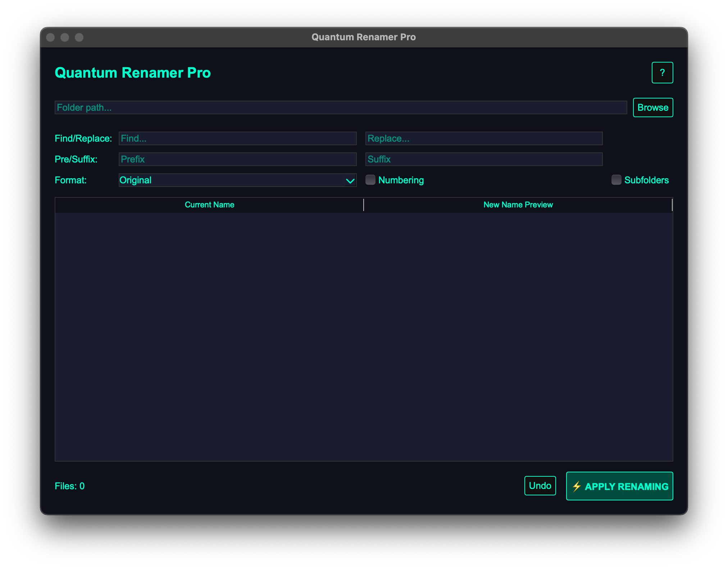Select the Prefix input box
728x568 pixels.
click(237, 159)
